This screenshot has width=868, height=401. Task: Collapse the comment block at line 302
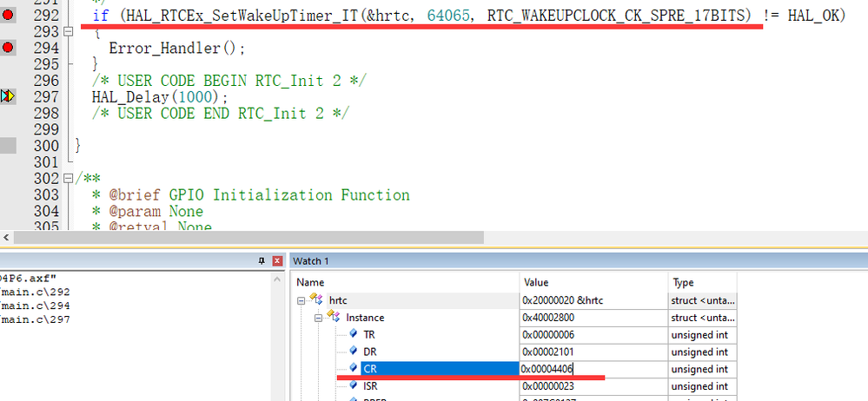69,178
